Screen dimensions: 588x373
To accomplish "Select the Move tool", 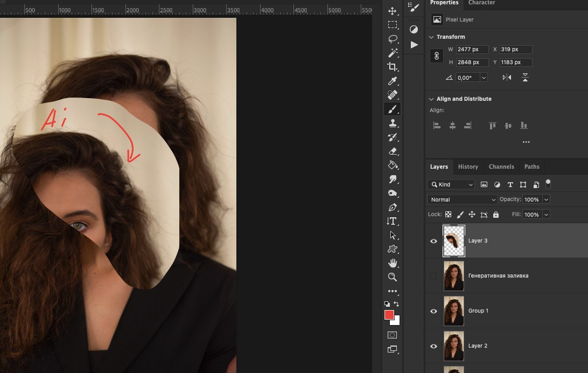I will 393,10.
